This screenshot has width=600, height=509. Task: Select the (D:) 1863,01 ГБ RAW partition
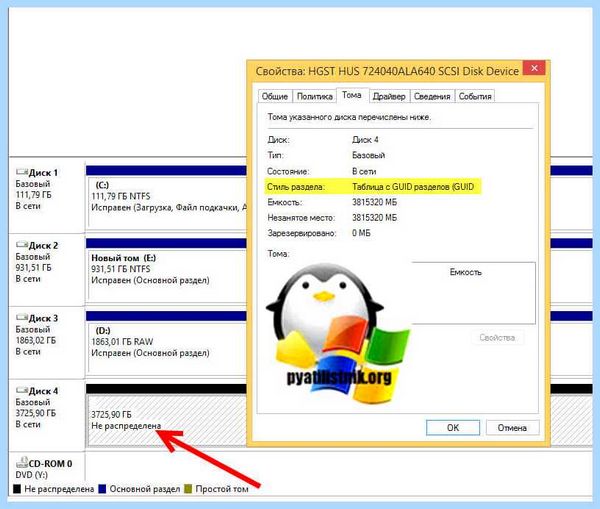click(167, 347)
